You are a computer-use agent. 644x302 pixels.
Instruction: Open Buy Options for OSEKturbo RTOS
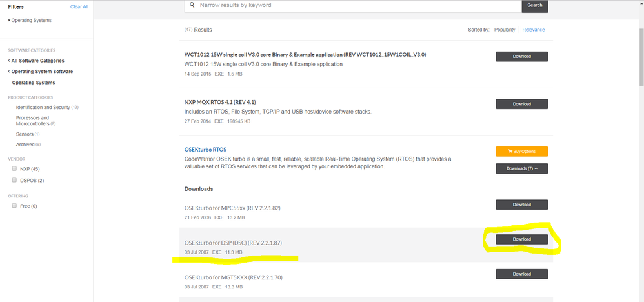(x=521, y=151)
